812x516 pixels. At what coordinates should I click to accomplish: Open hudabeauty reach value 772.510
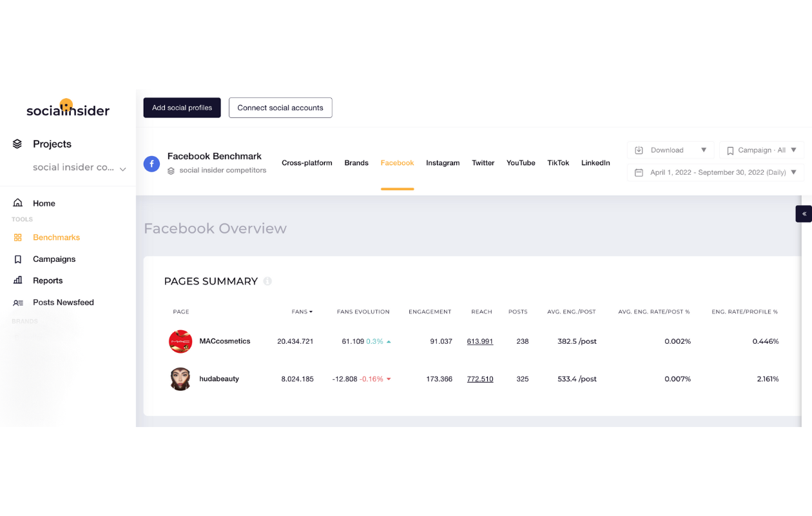pos(480,379)
